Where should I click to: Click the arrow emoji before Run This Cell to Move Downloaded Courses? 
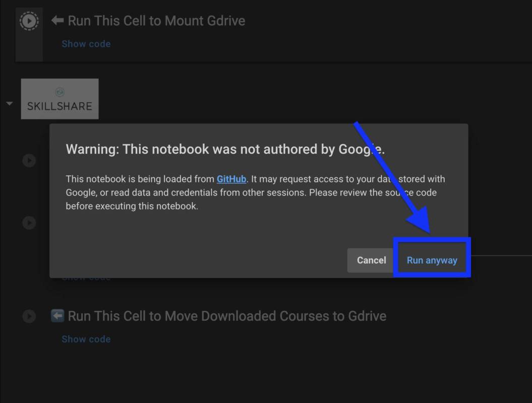(57, 316)
